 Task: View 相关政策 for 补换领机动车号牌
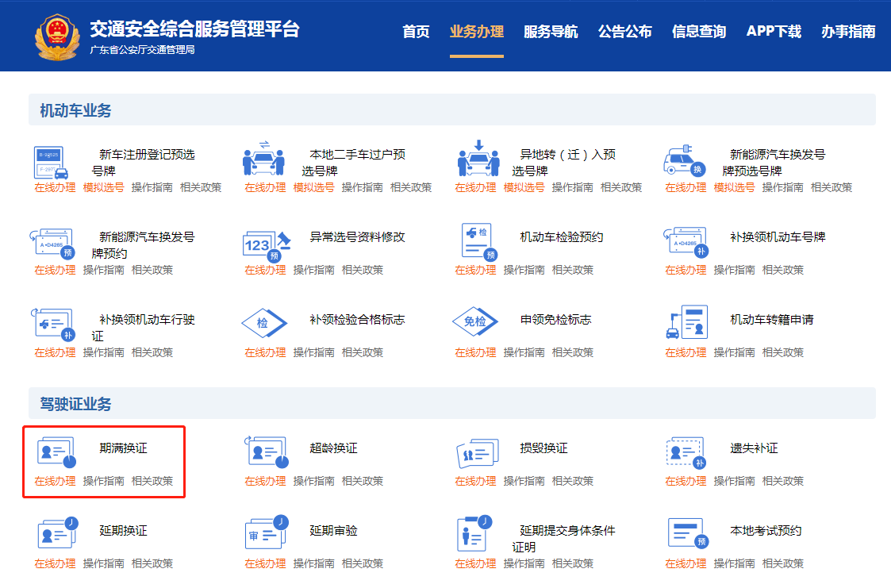(783, 270)
